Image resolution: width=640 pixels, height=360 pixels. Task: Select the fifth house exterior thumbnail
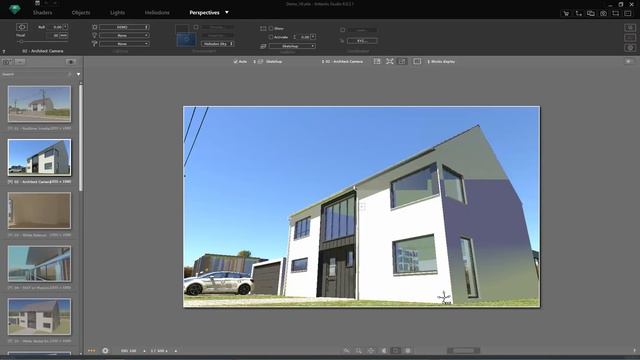tap(39, 317)
